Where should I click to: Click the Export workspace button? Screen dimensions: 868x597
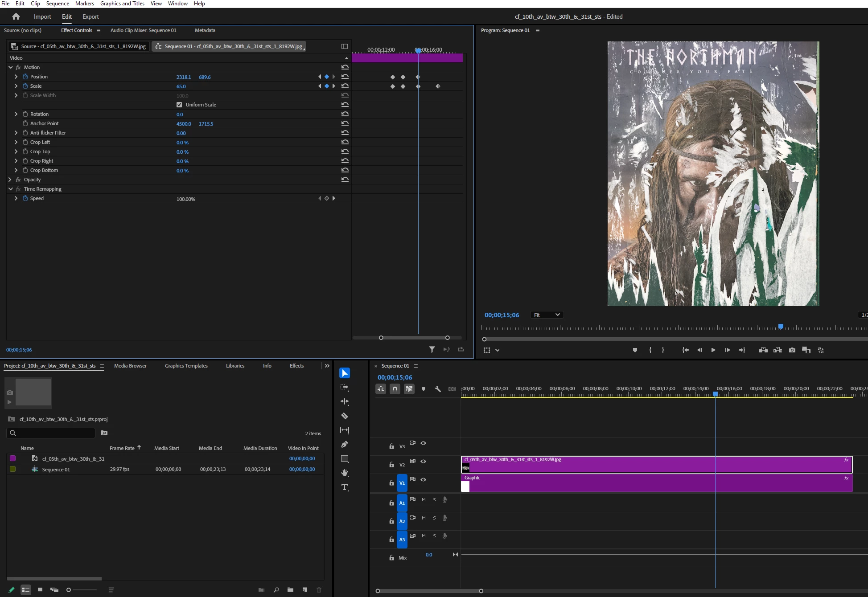tap(91, 16)
